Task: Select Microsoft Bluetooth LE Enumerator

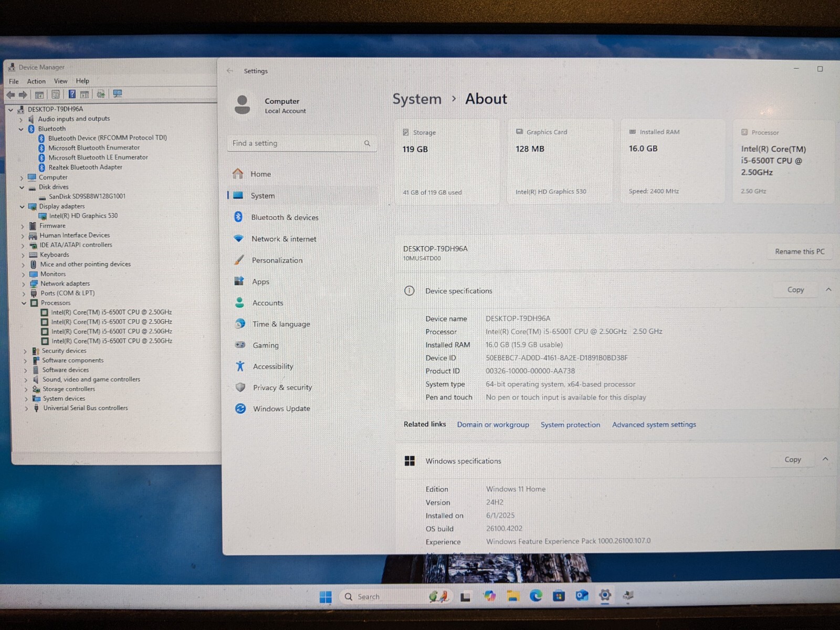Action: pyautogui.click(x=98, y=157)
